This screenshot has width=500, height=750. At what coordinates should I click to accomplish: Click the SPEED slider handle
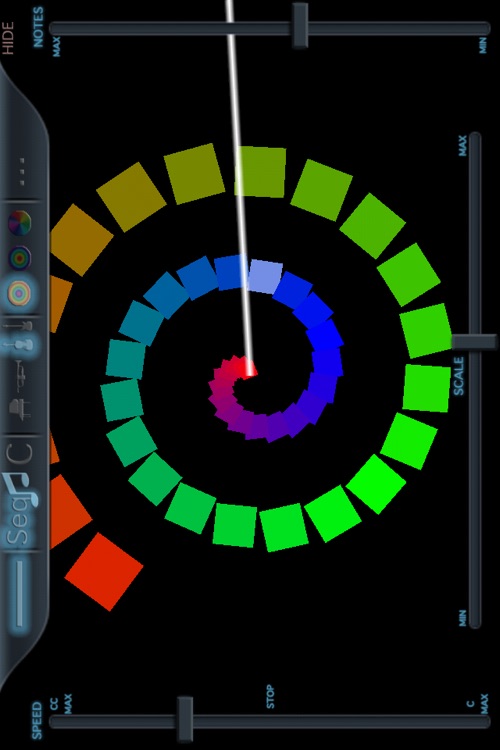(x=185, y=719)
